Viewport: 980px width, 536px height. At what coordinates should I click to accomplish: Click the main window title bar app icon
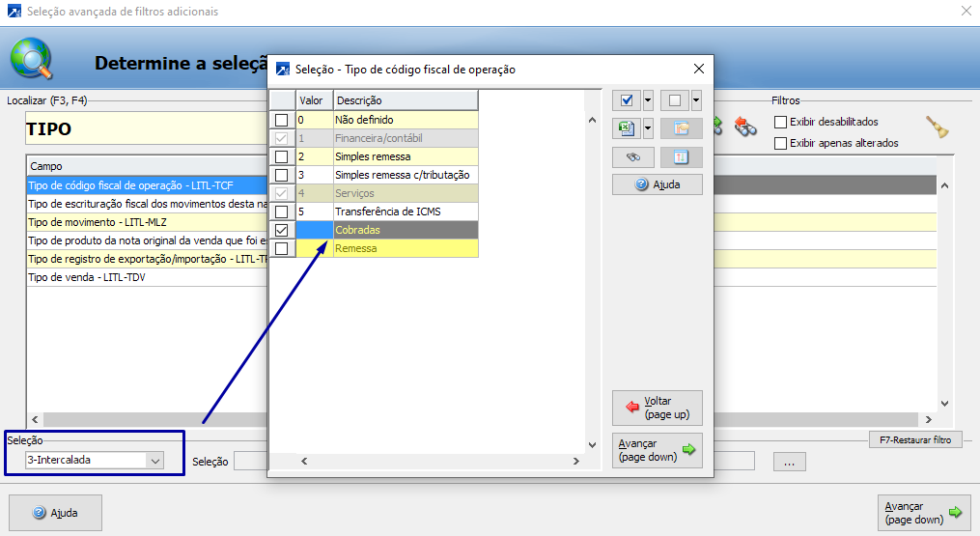14,12
